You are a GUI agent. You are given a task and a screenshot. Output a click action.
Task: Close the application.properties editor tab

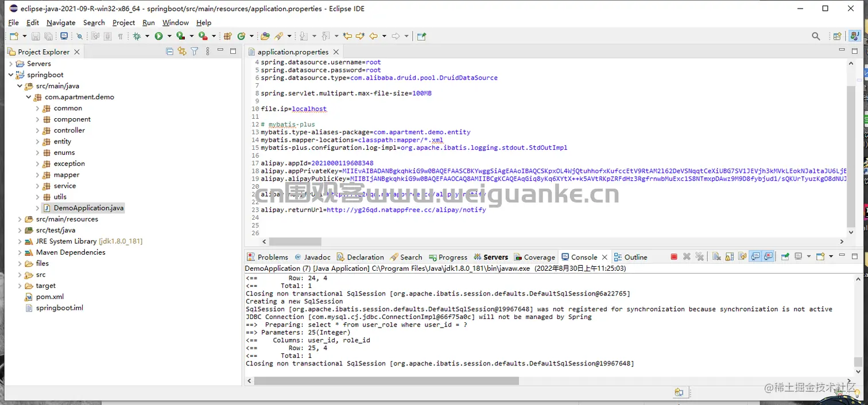[336, 52]
